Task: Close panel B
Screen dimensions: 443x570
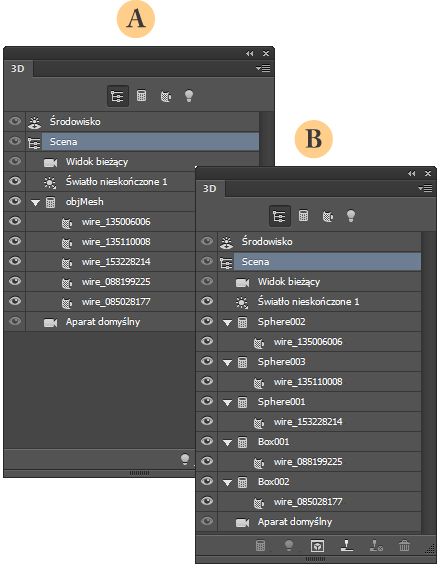Action: pyautogui.click(x=428, y=173)
